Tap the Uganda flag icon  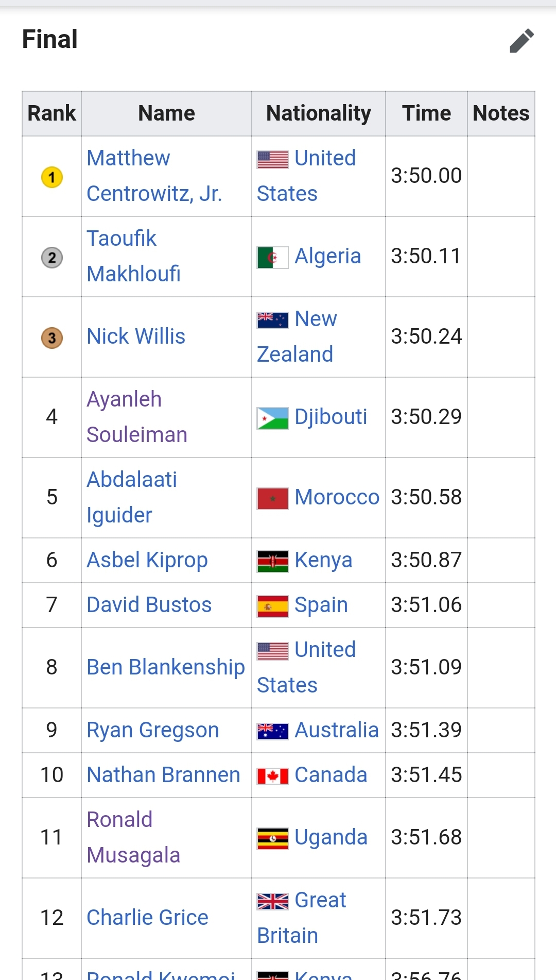coord(272,839)
